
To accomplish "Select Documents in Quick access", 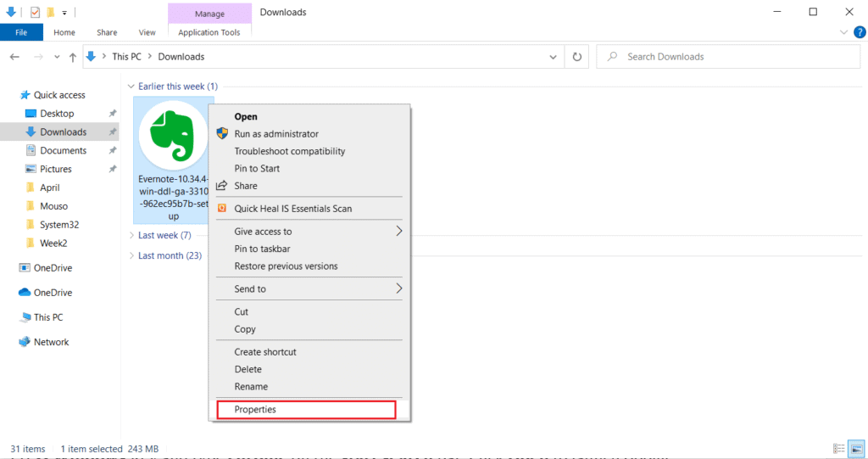I will (x=63, y=151).
